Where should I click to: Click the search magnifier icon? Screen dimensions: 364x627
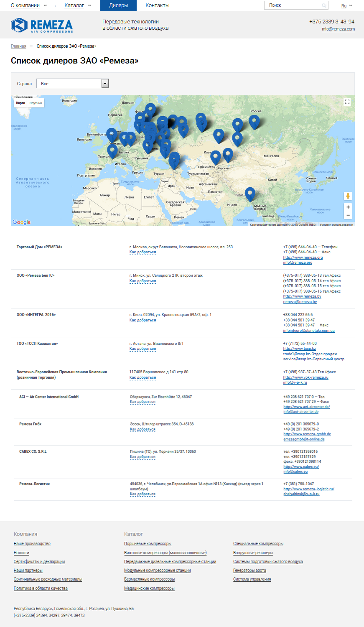(x=324, y=5)
